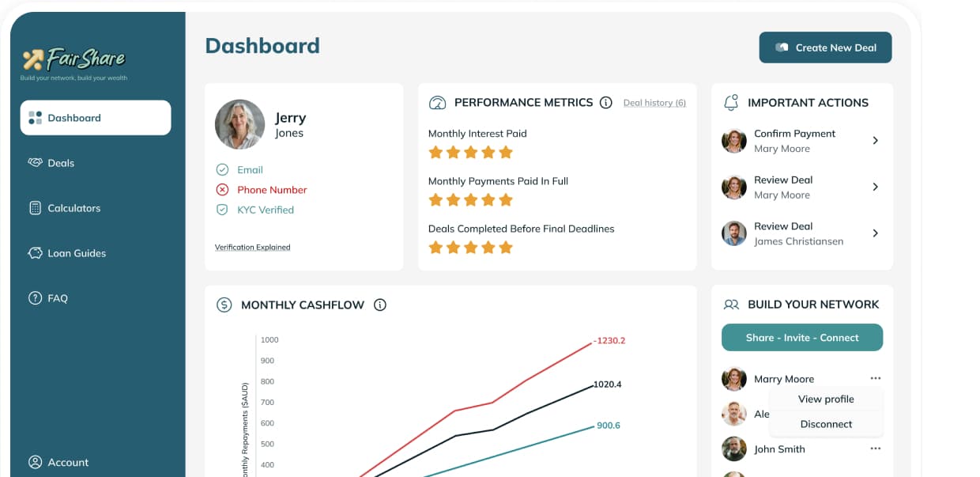Click Jerry Jones's profile photo
Screen dimensions: 980x477
click(239, 124)
